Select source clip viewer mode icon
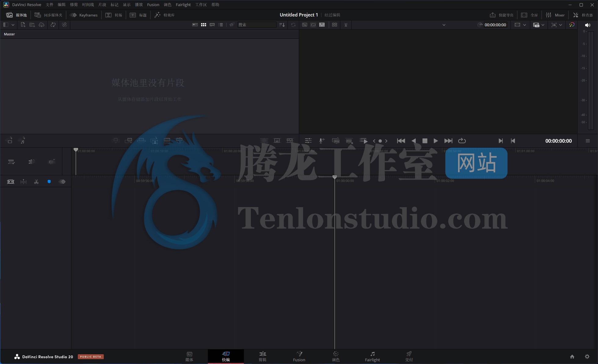This screenshot has width=598, height=364. point(305,25)
